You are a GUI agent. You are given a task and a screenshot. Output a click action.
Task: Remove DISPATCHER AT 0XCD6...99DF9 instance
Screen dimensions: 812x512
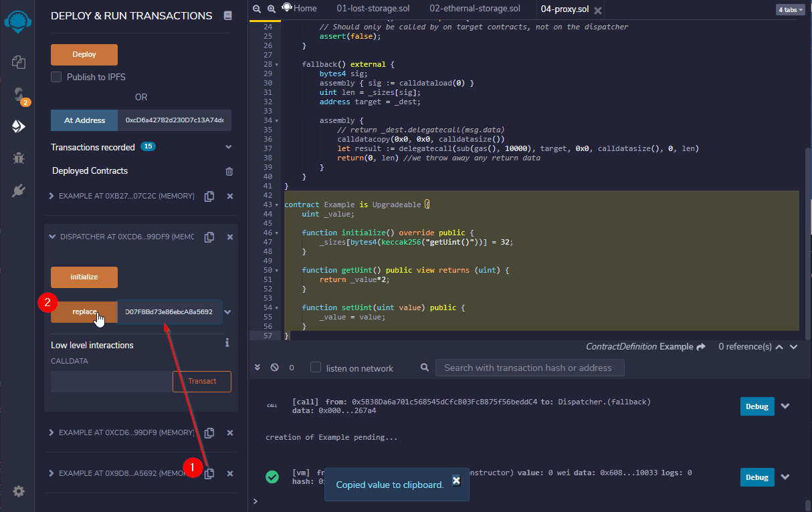(230, 237)
